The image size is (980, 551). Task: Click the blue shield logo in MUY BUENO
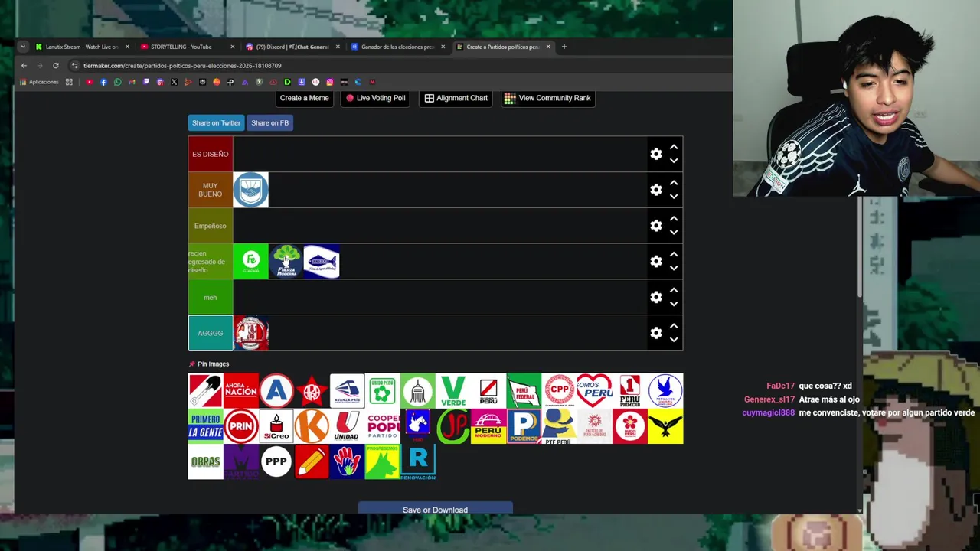coord(250,190)
